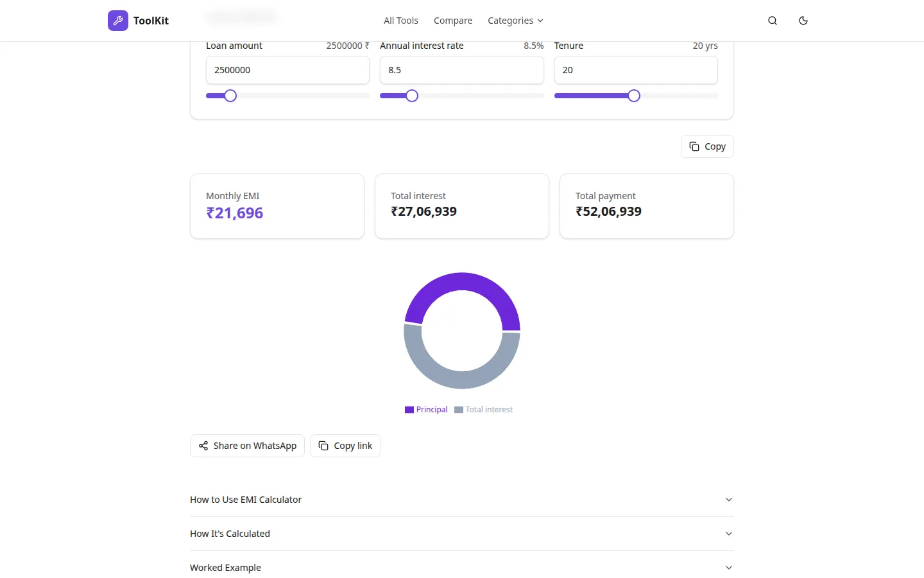Focus the Tenure input field
924x578 pixels.
(636, 70)
